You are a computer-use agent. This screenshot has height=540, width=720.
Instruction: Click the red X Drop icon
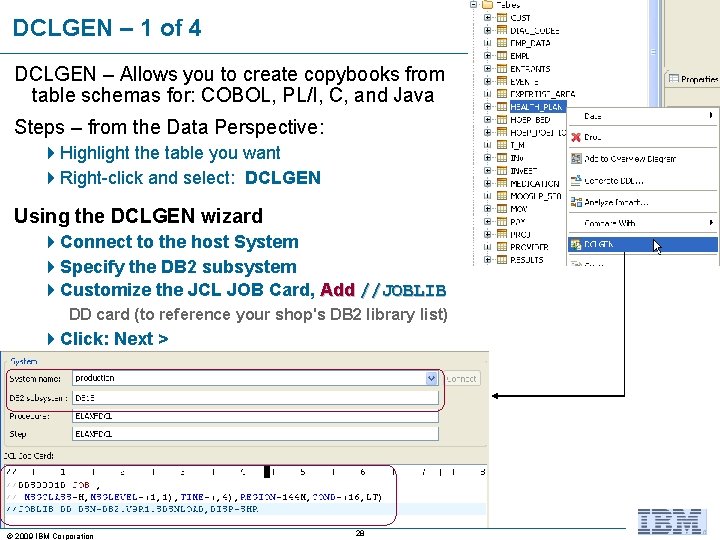pyautogui.click(x=576, y=137)
